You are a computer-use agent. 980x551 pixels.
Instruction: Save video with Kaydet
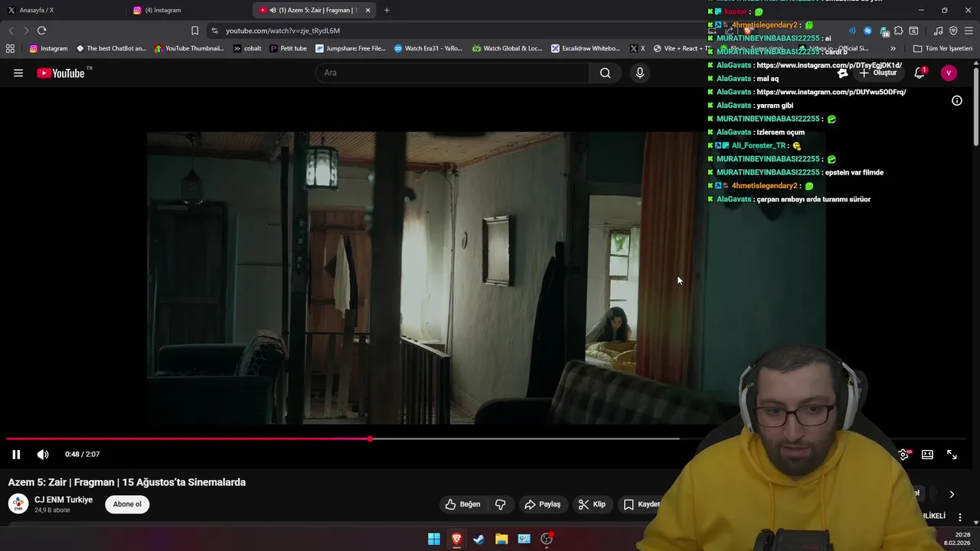[642, 504]
